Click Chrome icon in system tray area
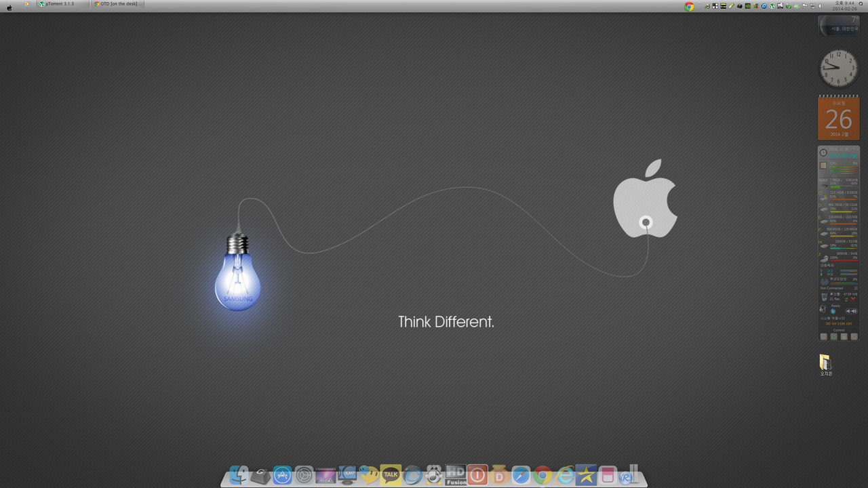This screenshot has height=488, width=868. tap(689, 7)
